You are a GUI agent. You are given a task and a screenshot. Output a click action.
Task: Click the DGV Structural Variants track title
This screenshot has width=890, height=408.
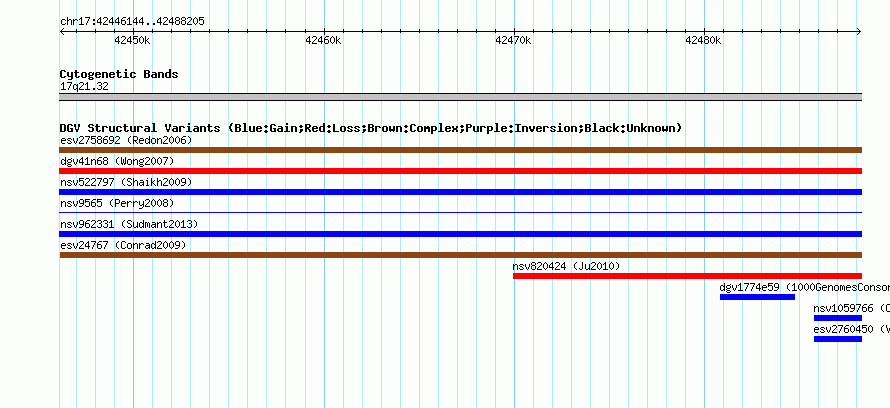[371, 128]
